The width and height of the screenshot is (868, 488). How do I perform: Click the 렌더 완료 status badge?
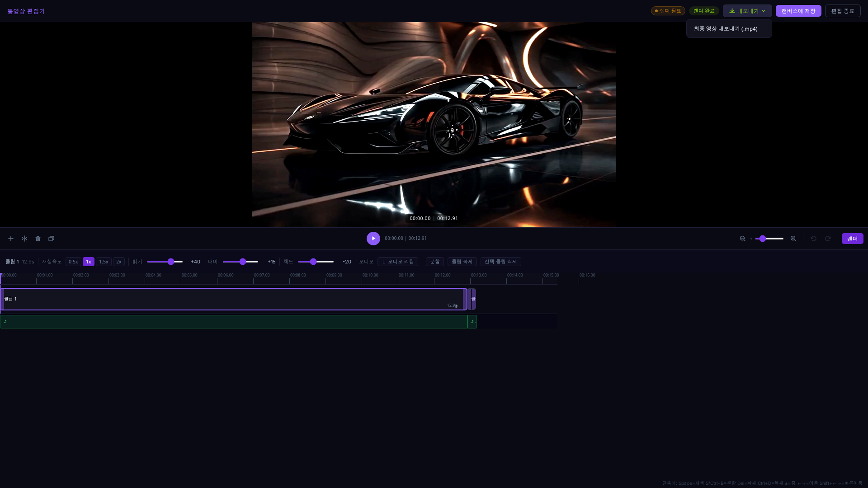click(704, 11)
